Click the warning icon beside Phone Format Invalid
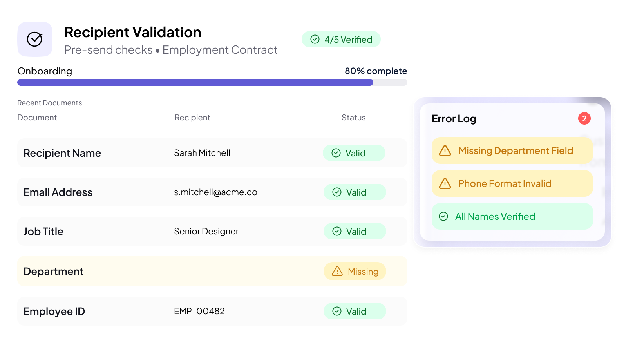 [x=445, y=183]
